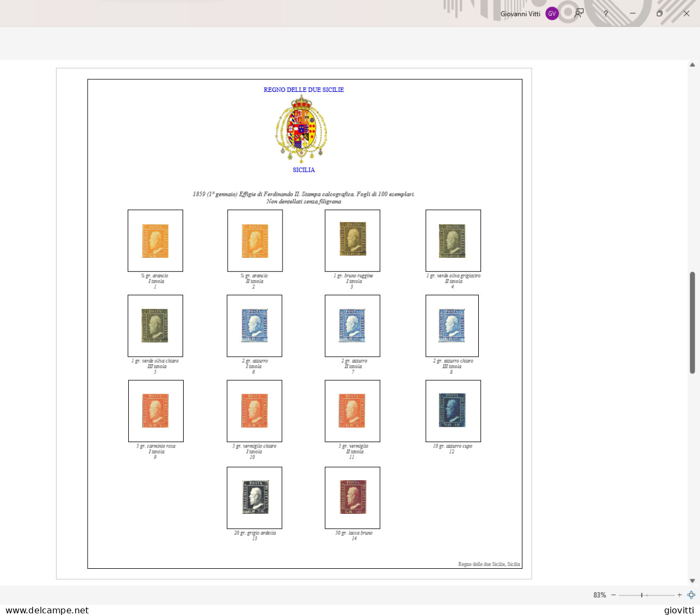Open Help question mark icon
Screen dimensions: 700x615
tap(605, 14)
